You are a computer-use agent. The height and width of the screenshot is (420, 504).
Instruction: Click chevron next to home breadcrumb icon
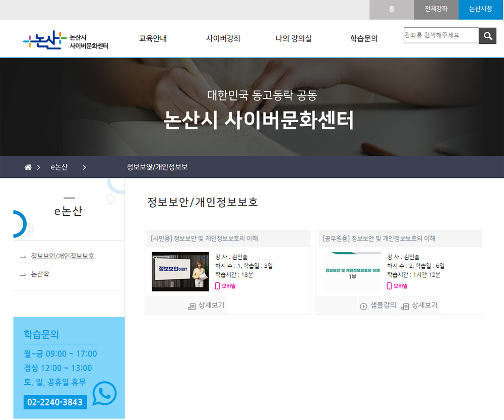(39, 167)
